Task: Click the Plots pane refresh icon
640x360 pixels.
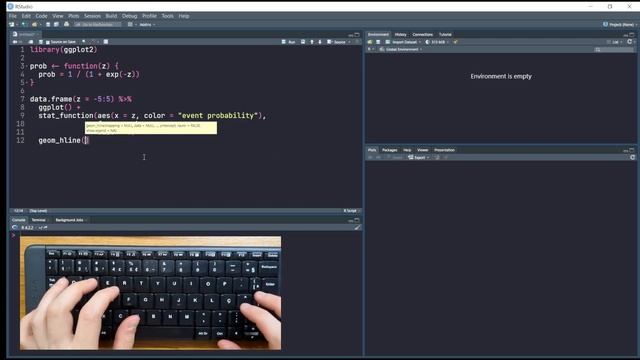Action: 632,157
